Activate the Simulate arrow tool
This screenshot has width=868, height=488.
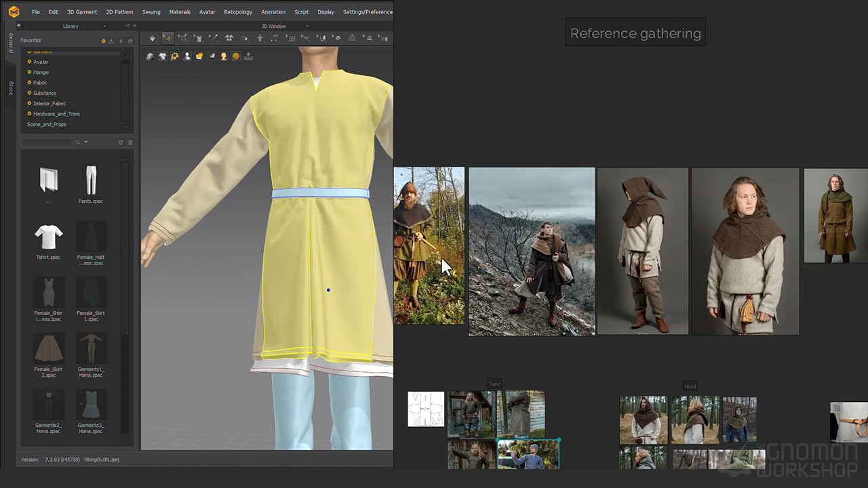[152, 39]
